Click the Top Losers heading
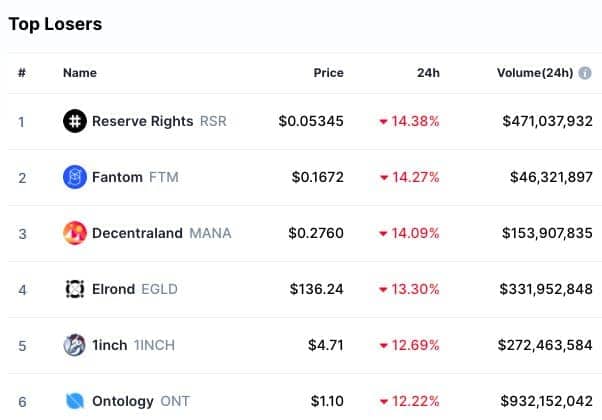Viewport: 602px width, 420px height. point(55,24)
